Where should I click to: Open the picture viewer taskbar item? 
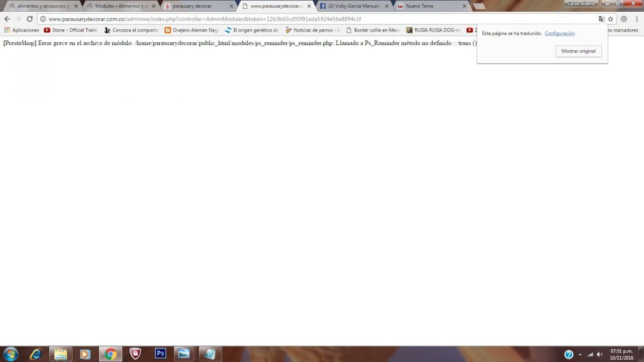click(184, 354)
